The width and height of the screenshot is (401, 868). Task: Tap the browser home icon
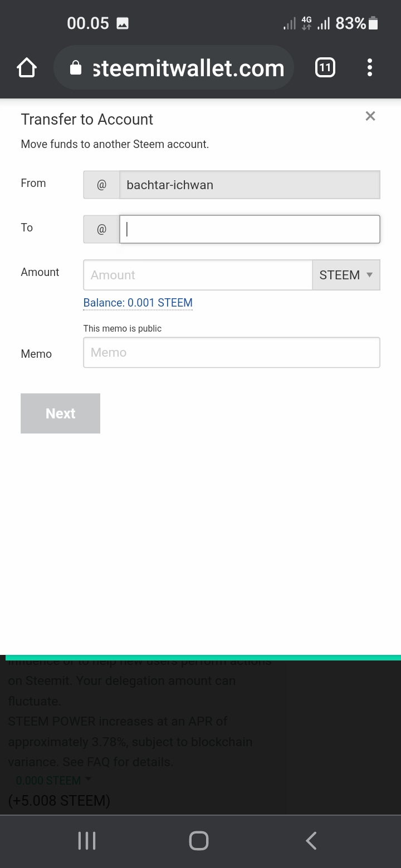27,68
